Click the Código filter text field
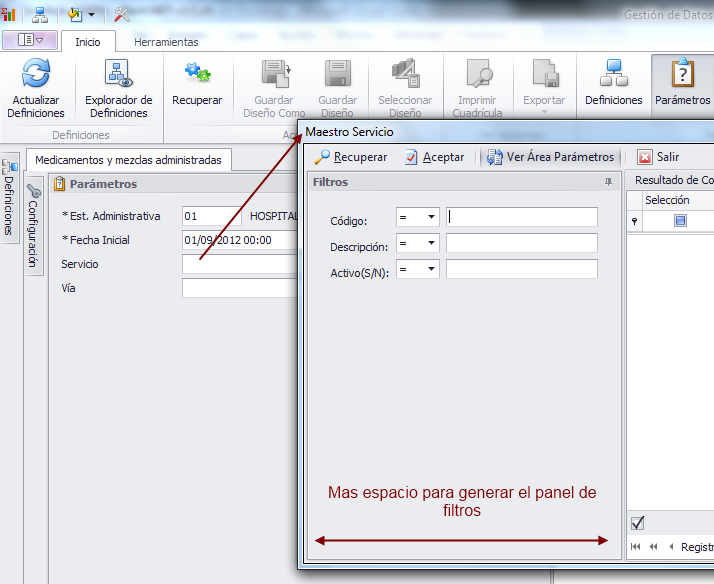Screen dimensions: 714x584 click(522, 218)
